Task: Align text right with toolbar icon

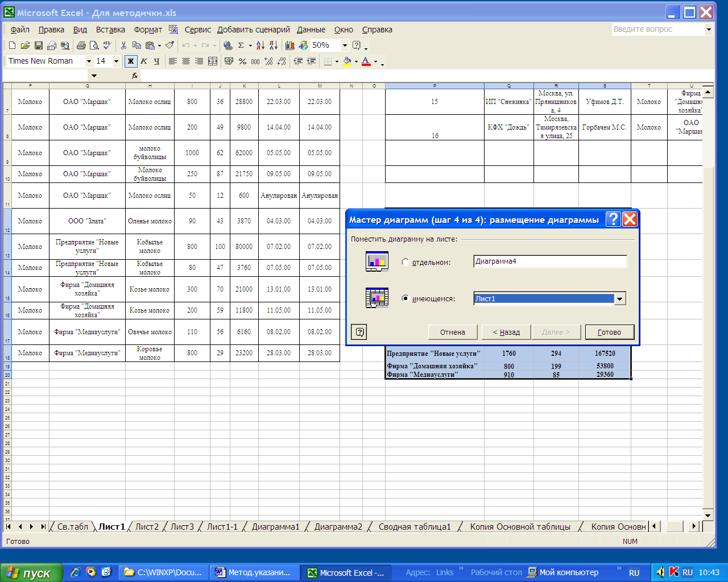Action: (x=199, y=61)
